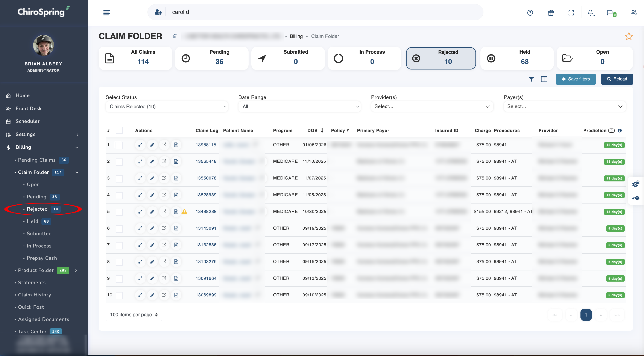Viewport: 644px width, 356px height.
Task: Click the gift icon in top bar
Action: pos(550,13)
